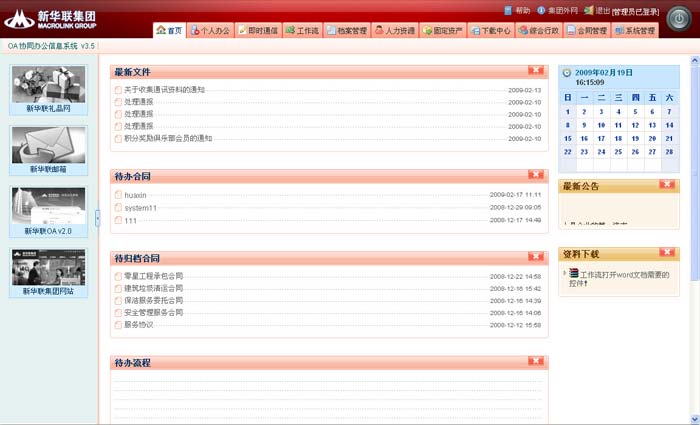Click the document icon beside huaxin contract

(119, 195)
